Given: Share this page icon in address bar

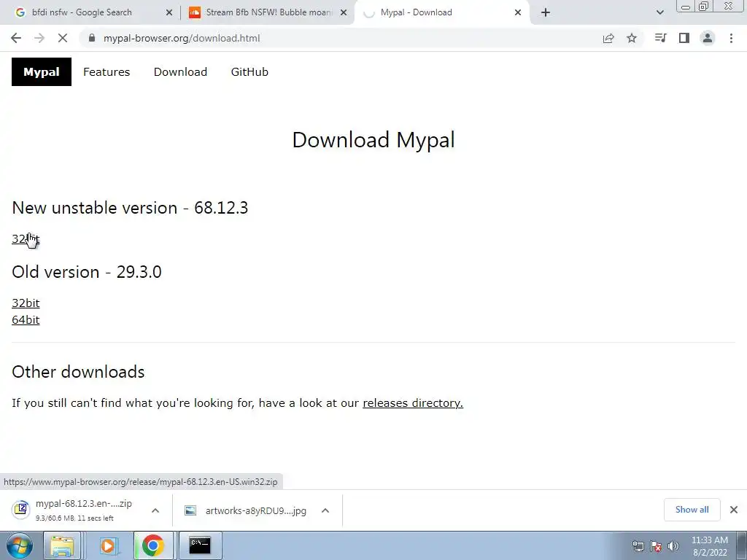Looking at the screenshot, I should pos(608,38).
